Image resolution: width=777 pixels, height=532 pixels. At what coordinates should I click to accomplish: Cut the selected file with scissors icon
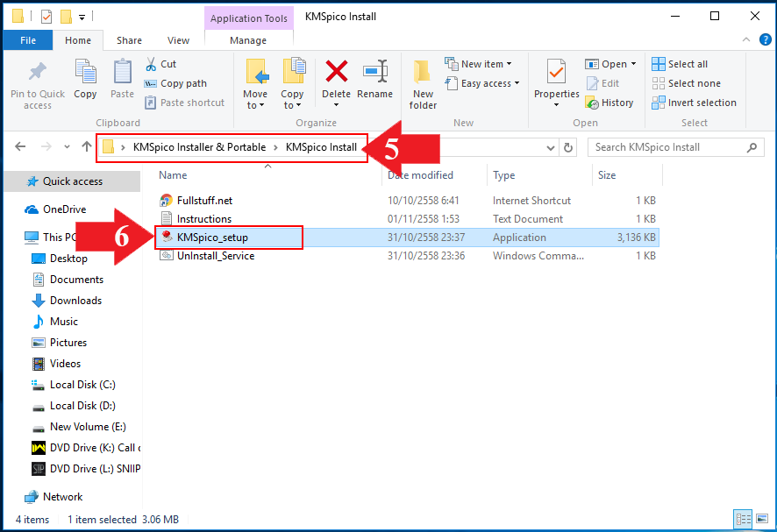(x=151, y=64)
